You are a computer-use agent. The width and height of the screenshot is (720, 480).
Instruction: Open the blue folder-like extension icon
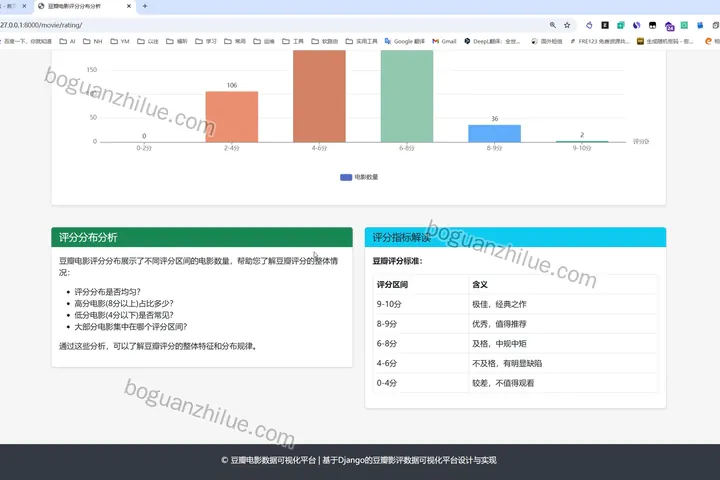point(700,25)
